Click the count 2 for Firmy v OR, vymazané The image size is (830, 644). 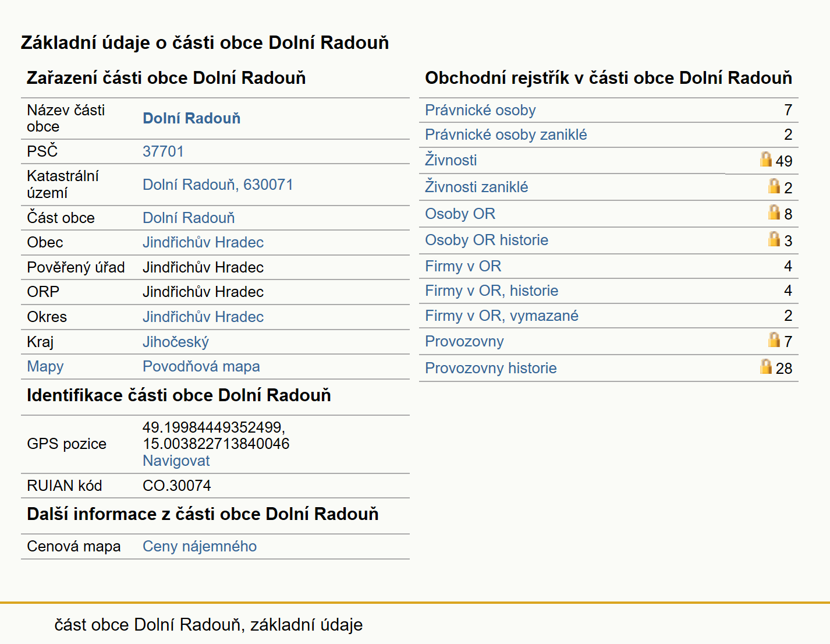(x=788, y=316)
